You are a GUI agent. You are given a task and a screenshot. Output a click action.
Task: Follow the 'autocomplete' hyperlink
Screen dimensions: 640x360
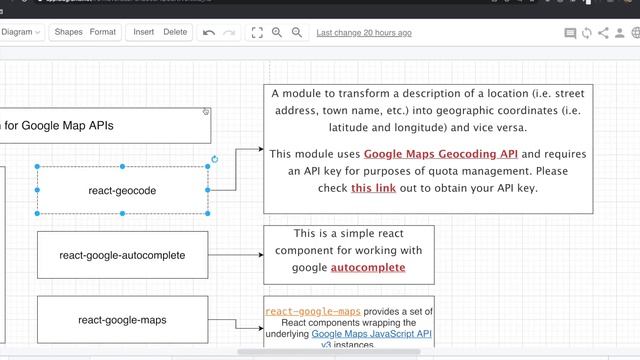pos(368,267)
